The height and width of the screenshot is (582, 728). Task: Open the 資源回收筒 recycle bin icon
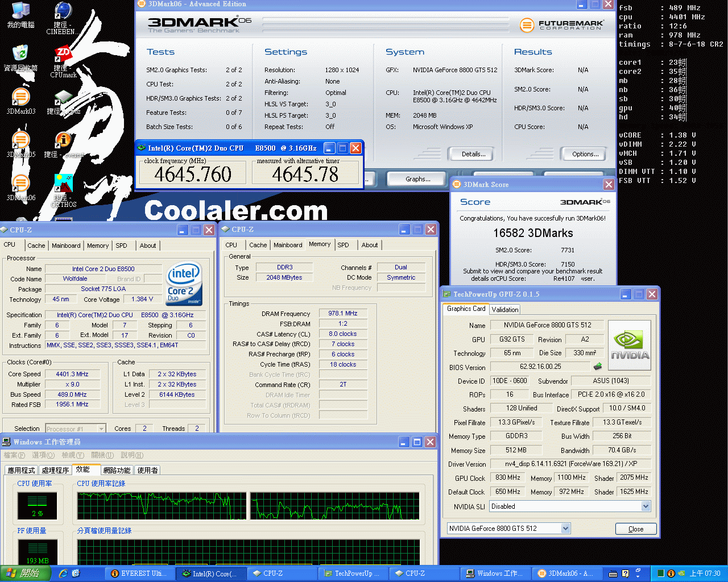click(x=20, y=58)
